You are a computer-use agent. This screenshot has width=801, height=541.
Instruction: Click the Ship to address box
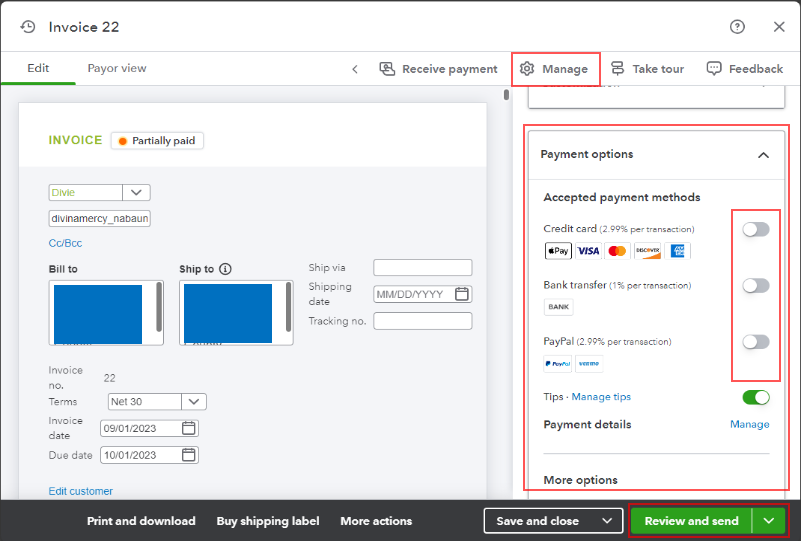(236, 313)
